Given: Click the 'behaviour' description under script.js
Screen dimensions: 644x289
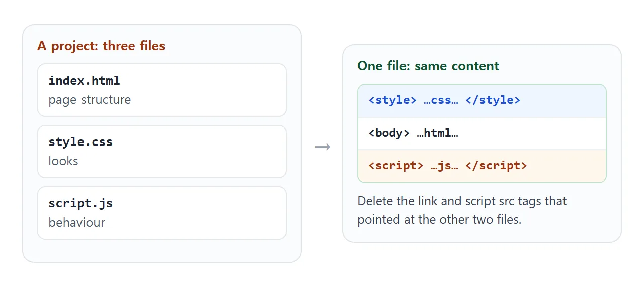Looking at the screenshot, I should coord(76,223).
